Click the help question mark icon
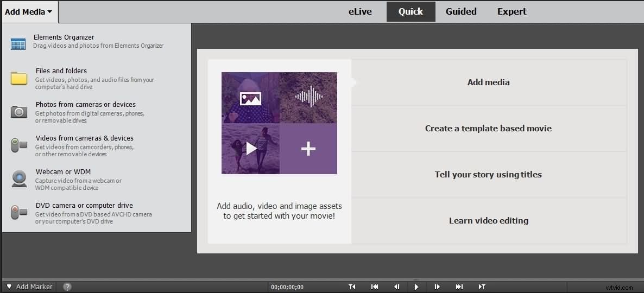Viewport: 644px width, 293px height. point(67,287)
